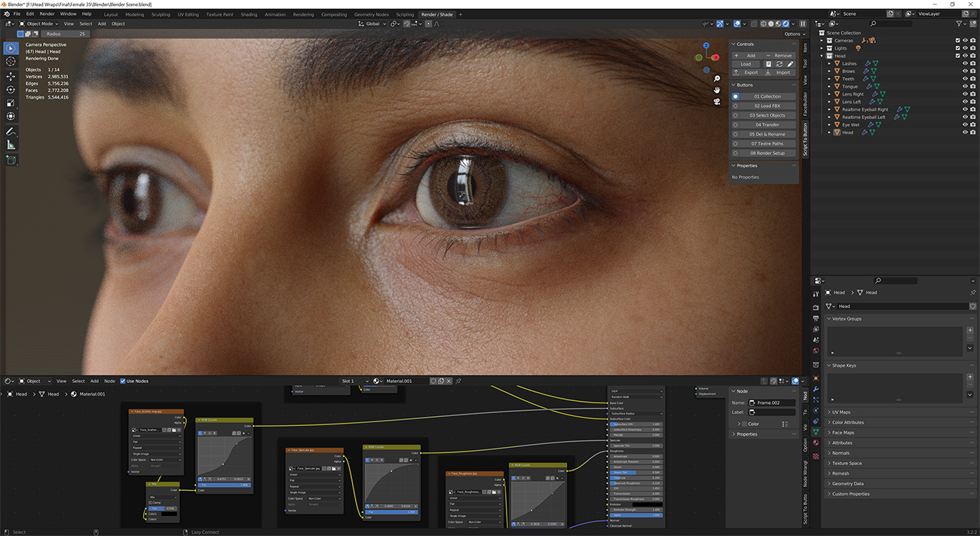The height and width of the screenshot is (536, 980).
Task: Activate the Annotate tool
Action: [10, 131]
